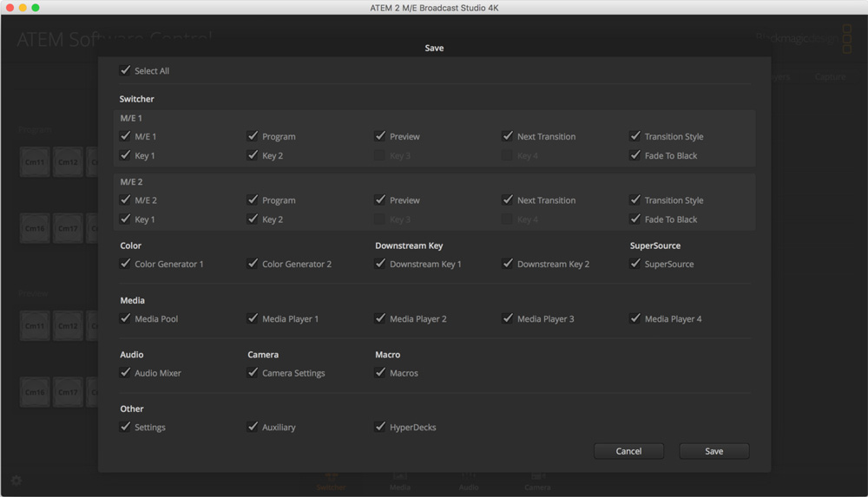This screenshot has height=497, width=868.
Task: Toggle Transition Style checkbox under M/E 2
Action: [635, 200]
